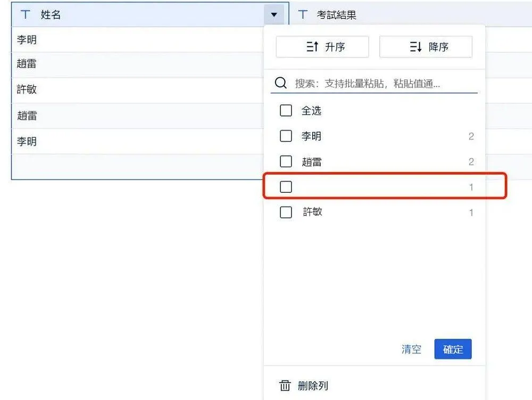The height and width of the screenshot is (400, 532).
Task: Check the 全选 checkbox
Action: [286, 110]
